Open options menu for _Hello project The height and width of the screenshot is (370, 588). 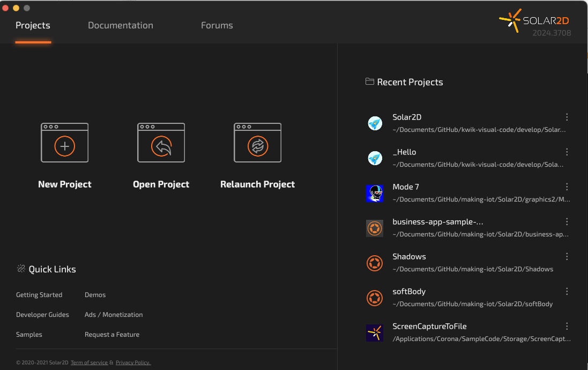(567, 152)
